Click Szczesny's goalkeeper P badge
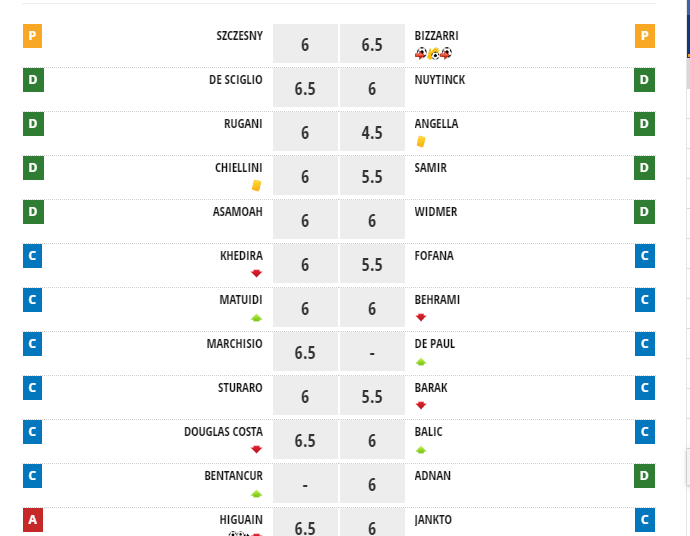690x536 pixels. (x=32, y=37)
